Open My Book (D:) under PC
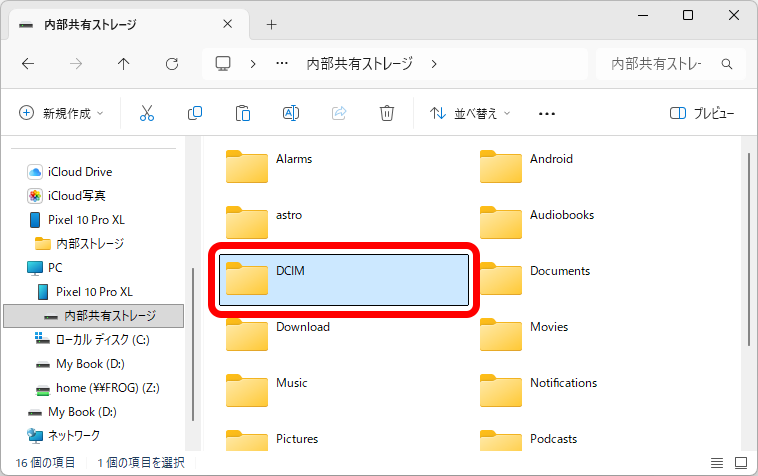 click(90, 364)
